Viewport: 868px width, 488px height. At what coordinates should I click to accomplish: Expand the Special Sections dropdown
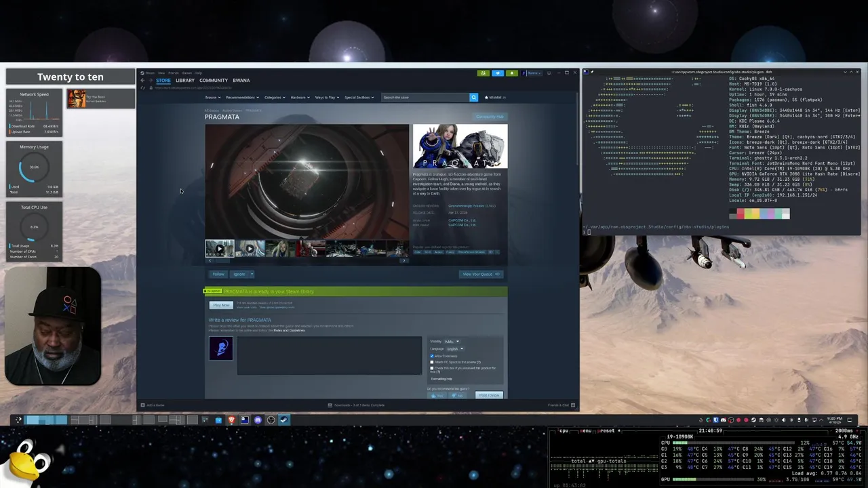pos(359,97)
